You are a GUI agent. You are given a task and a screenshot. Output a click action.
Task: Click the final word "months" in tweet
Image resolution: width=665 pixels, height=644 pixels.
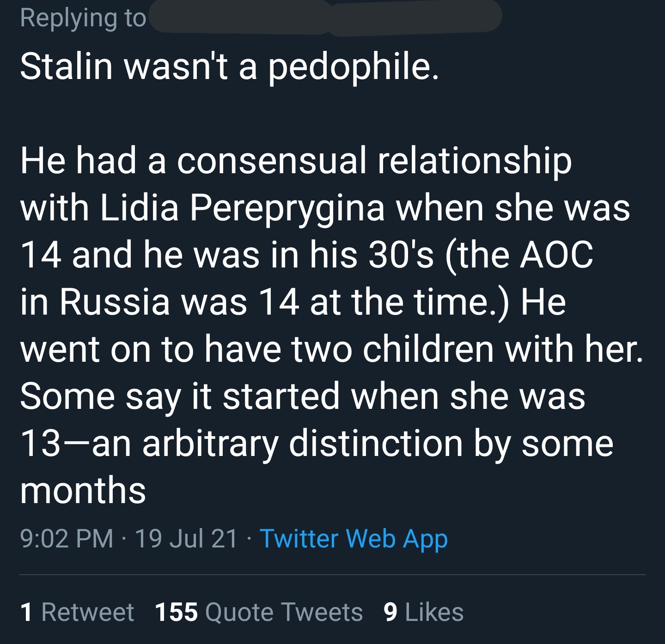[83, 490]
